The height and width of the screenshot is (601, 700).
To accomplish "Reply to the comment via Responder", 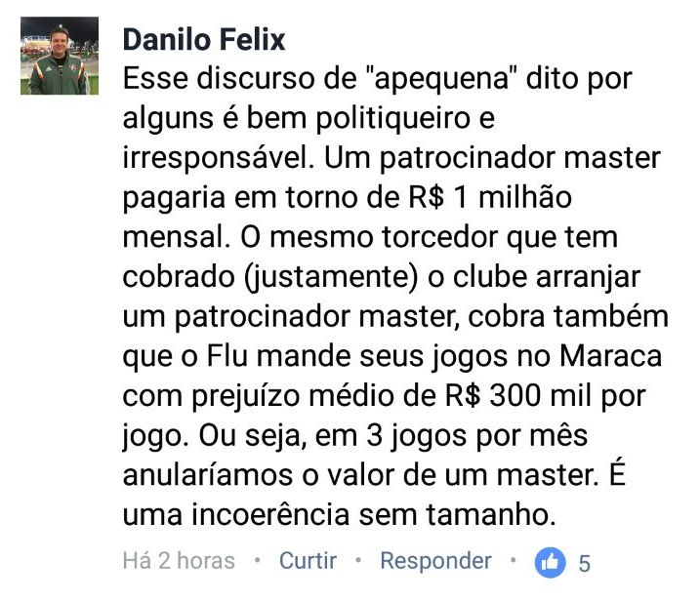I will click(x=435, y=560).
